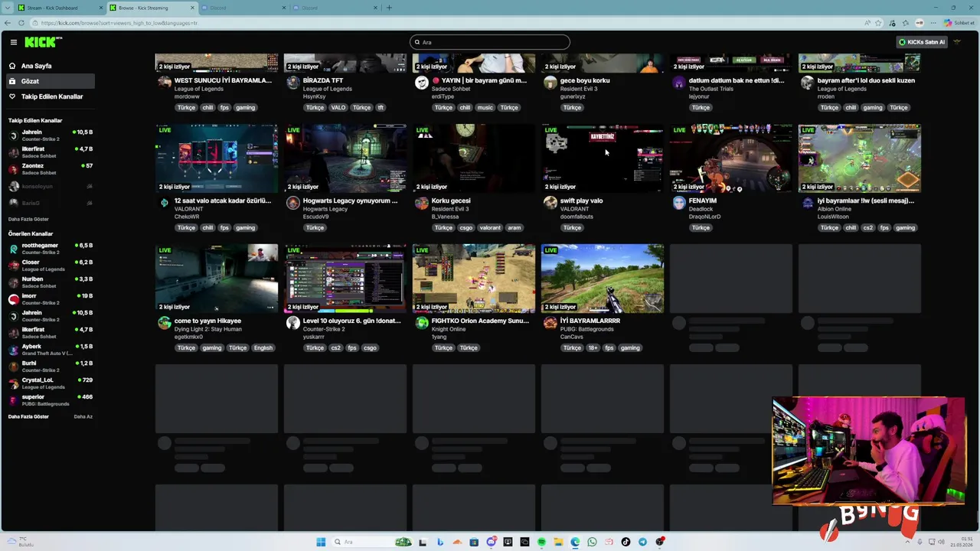Click the first Daha Fazla Göster link
Viewport: 980px width, 551px height.
tap(28, 219)
